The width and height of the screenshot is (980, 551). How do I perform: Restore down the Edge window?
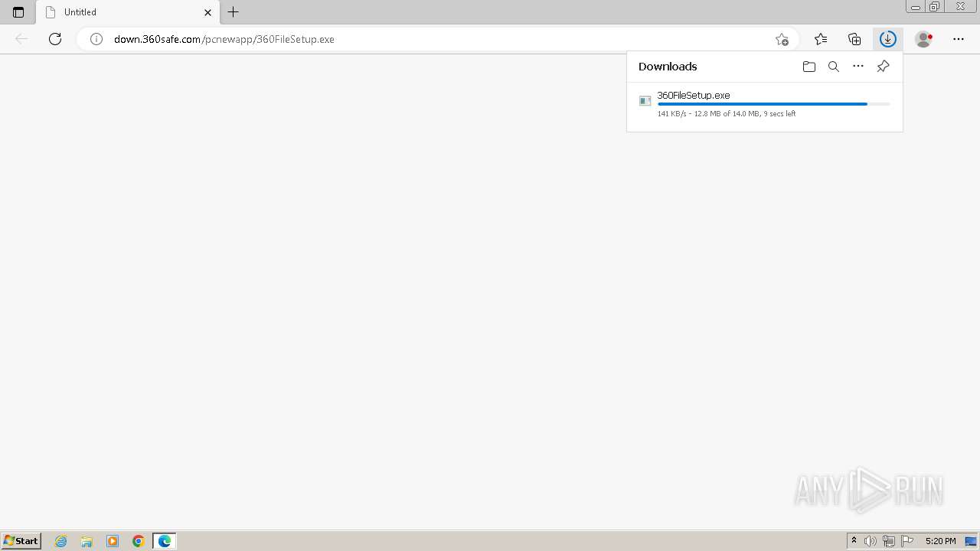[x=935, y=7]
